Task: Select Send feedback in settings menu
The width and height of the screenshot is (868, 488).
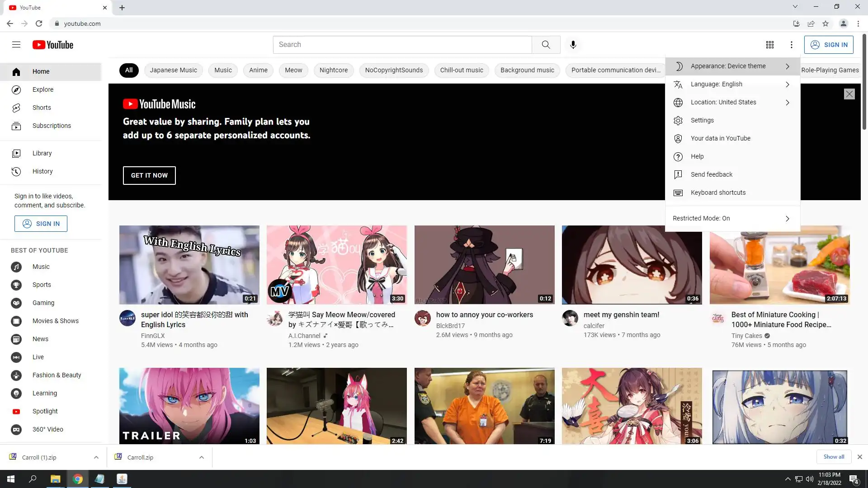Action: [711, 174]
